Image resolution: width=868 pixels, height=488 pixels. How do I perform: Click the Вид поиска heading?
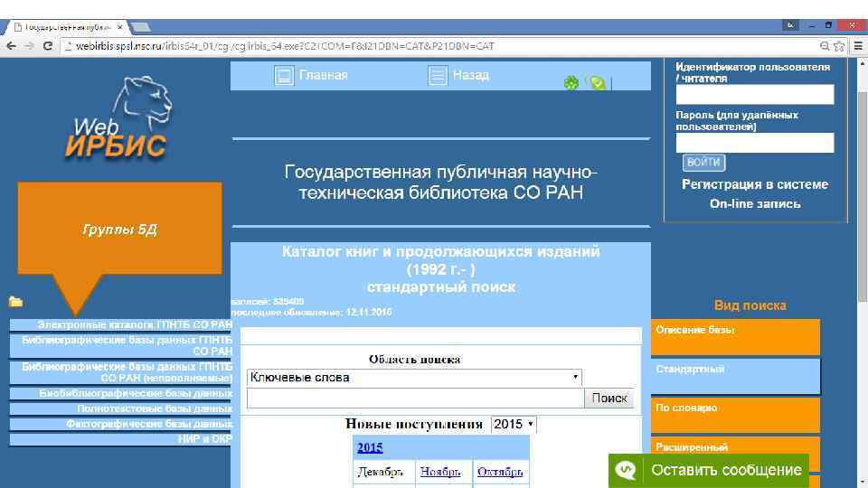750,305
